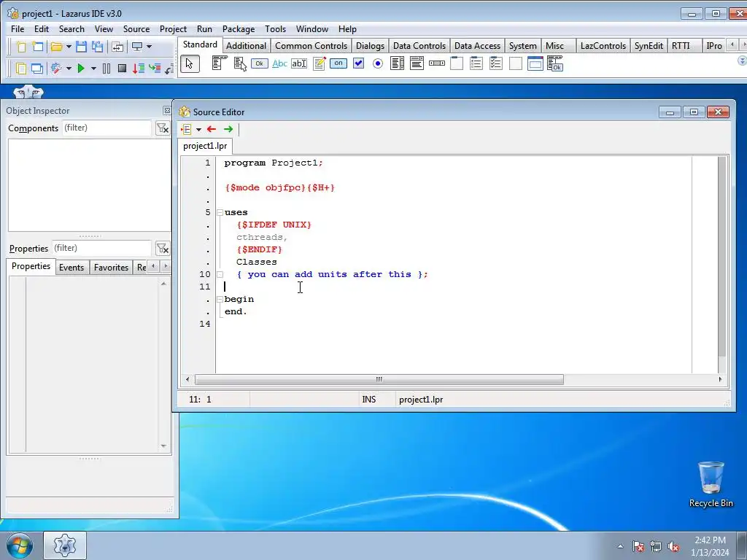This screenshot has width=747, height=560.
Task: Click the Pause debugger icon
Action: pyautogui.click(x=107, y=69)
